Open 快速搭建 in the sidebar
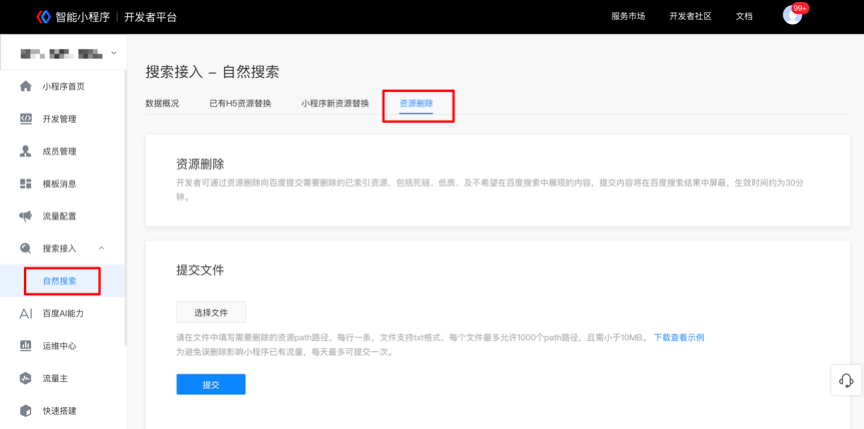The height and width of the screenshot is (429, 864). [60, 411]
